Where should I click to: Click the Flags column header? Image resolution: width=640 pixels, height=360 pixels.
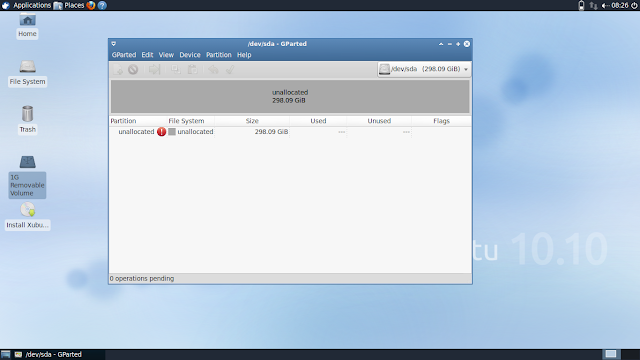coord(441,121)
